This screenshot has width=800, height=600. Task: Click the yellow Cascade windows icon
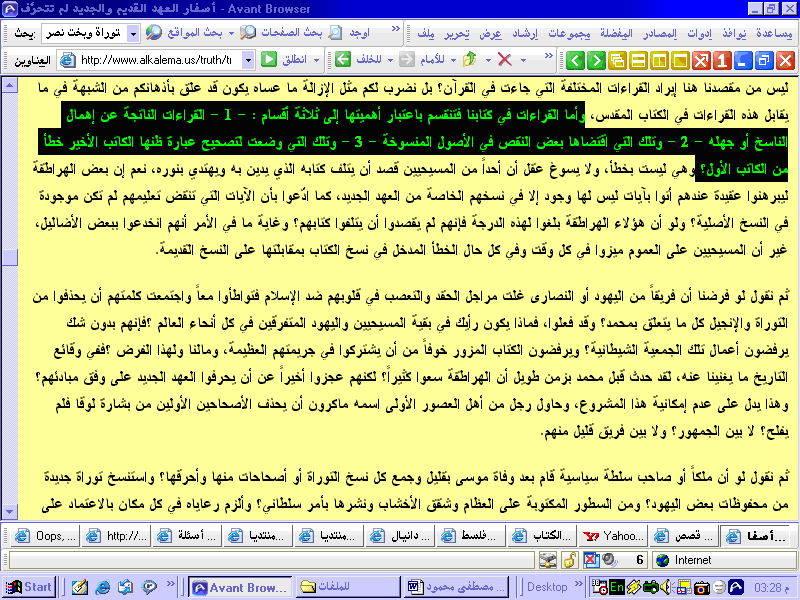pyautogui.click(x=616, y=60)
